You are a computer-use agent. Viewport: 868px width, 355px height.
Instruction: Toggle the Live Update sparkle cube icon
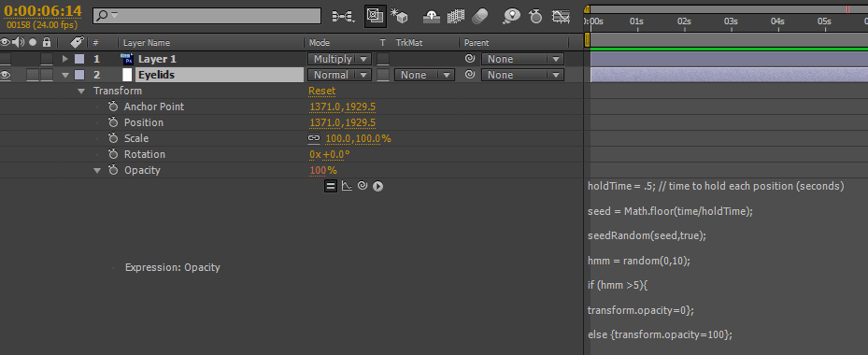(399, 17)
